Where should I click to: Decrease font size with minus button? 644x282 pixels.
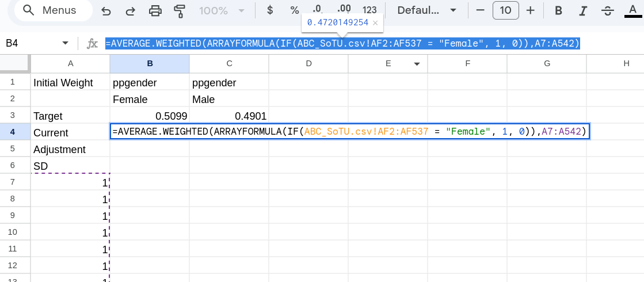[480, 10]
